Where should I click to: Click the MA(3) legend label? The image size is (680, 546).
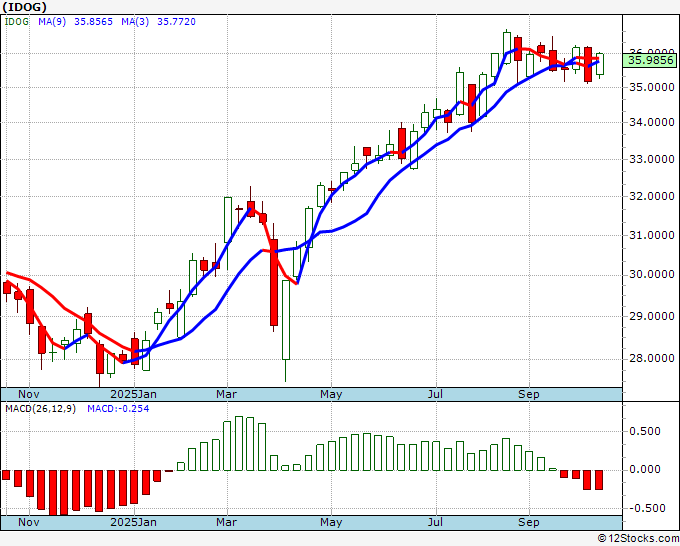tap(135, 21)
